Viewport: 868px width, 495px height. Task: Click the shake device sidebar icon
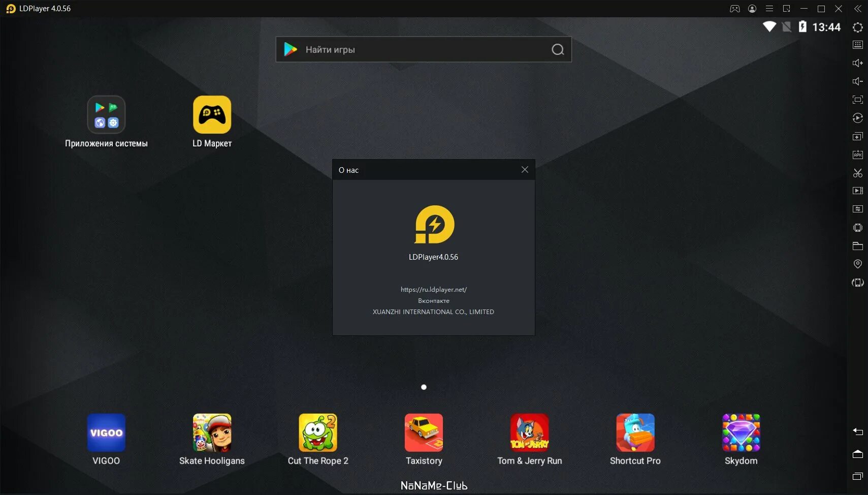[858, 228]
